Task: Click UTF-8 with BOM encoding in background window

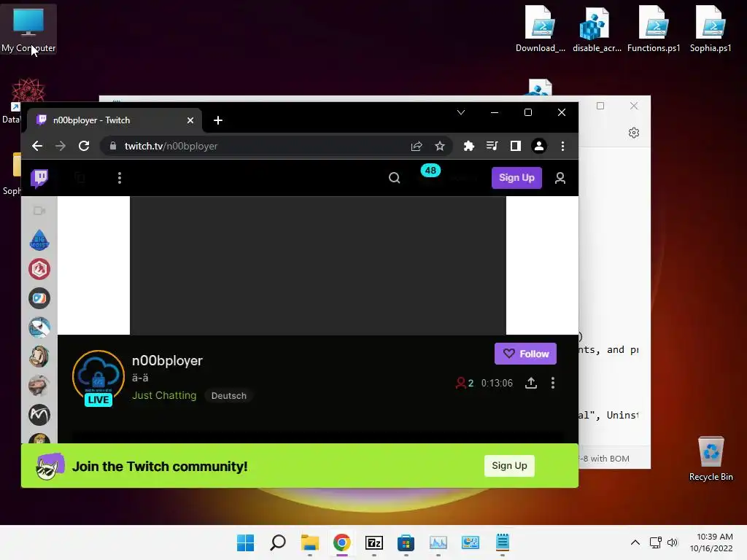Action: click(x=605, y=459)
